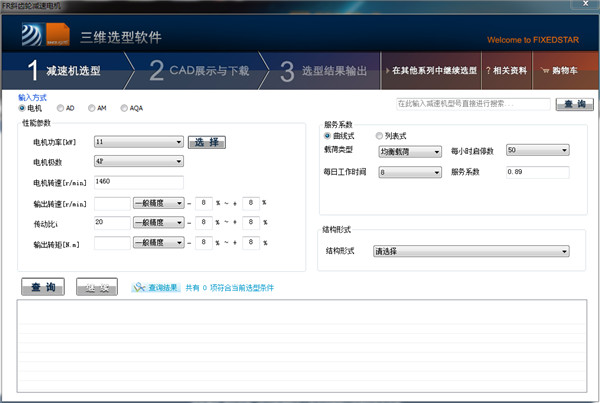Open the 每日工作时间 dropdown showing 8
600x403 pixels.
tap(410, 173)
